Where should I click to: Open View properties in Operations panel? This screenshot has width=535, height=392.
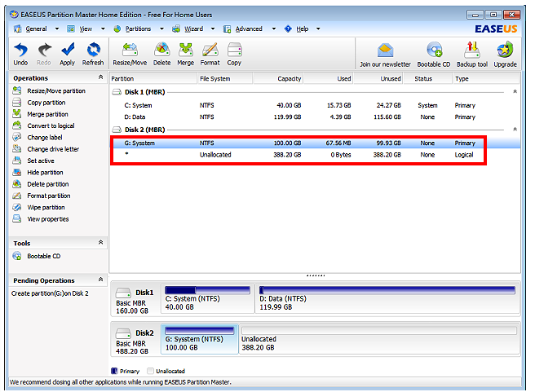click(41, 219)
